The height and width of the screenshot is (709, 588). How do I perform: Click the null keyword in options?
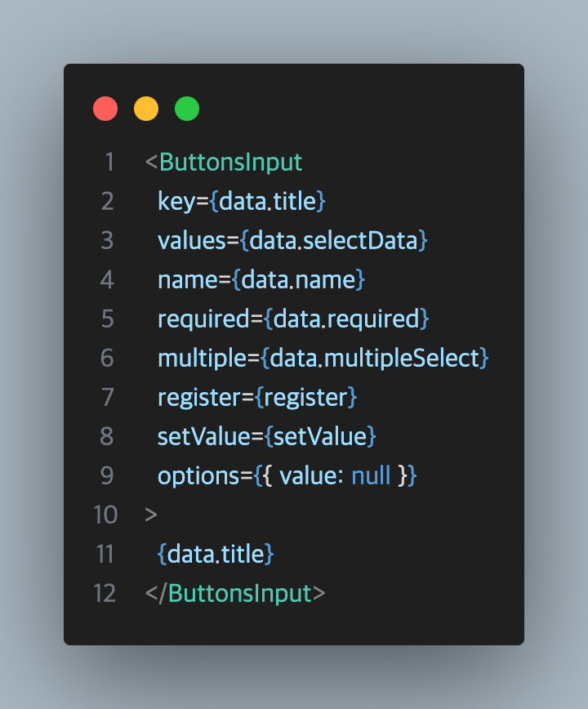pos(371,475)
